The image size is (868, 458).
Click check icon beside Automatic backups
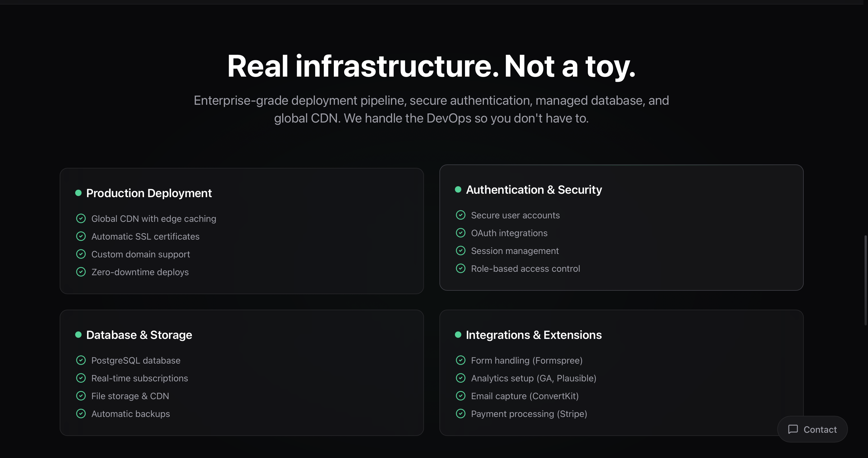click(x=81, y=414)
